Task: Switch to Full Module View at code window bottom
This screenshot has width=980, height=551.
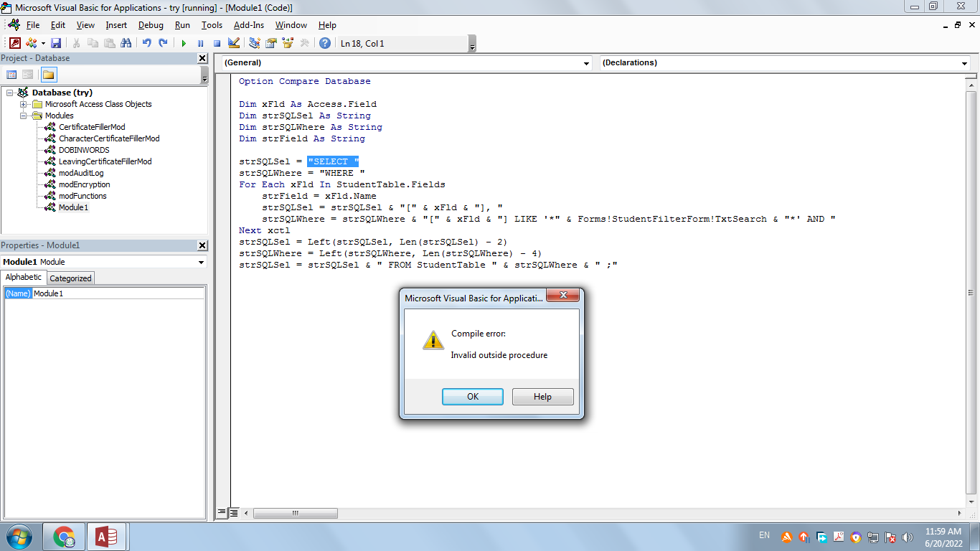Action: pyautogui.click(x=233, y=513)
